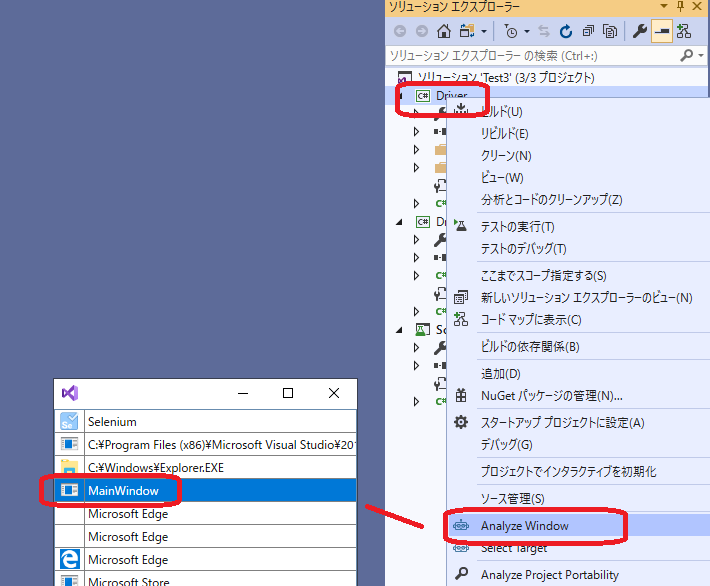Screen dimensions: 710x586
Task: Open 分析とコードのクリーンアップ(Z) menu entry
Action: [x=552, y=200]
